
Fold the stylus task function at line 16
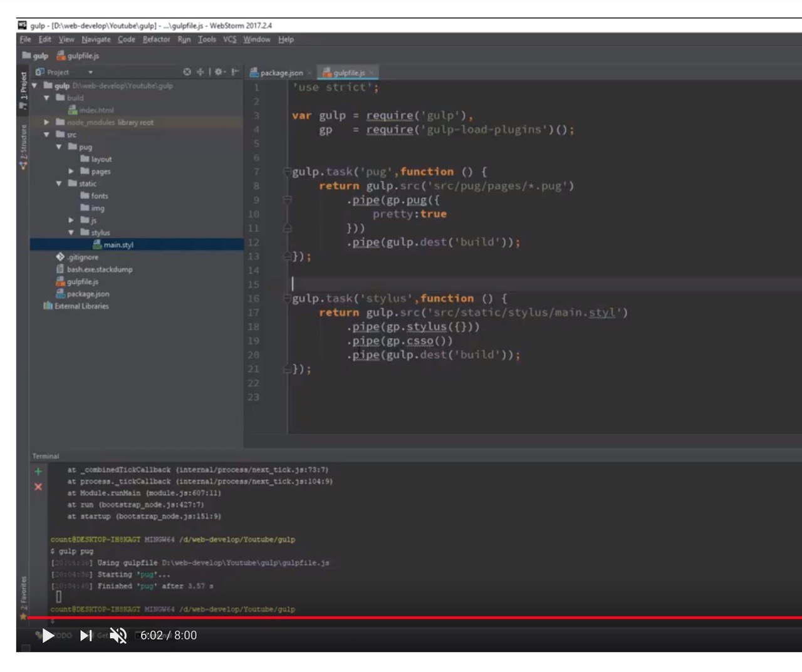click(x=287, y=299)
